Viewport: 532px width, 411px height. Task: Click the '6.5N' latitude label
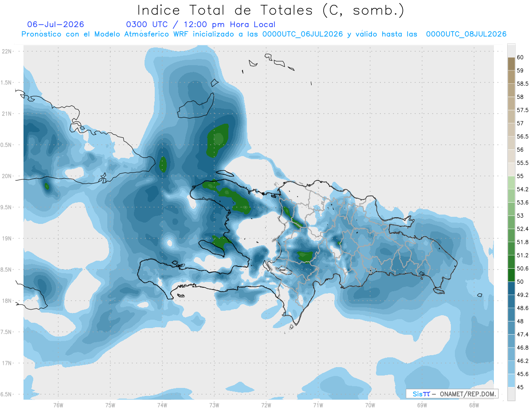click(6, 394)
